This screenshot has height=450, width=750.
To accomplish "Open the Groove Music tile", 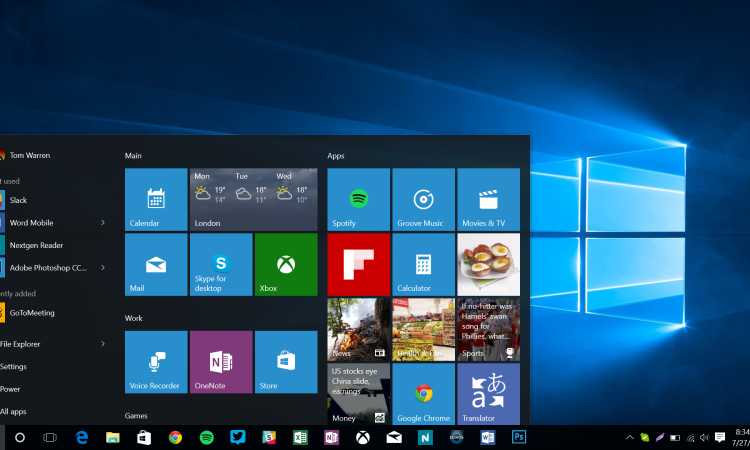I will (424, 199).
